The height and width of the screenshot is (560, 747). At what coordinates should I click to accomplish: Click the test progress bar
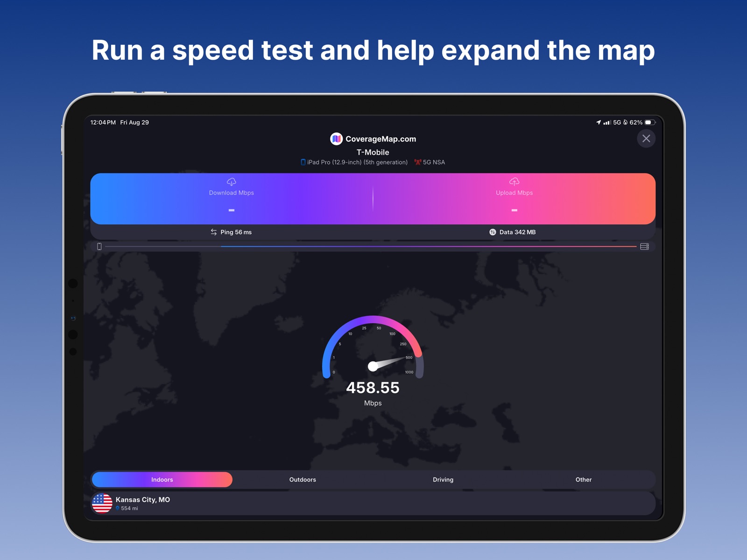[371, 247]
